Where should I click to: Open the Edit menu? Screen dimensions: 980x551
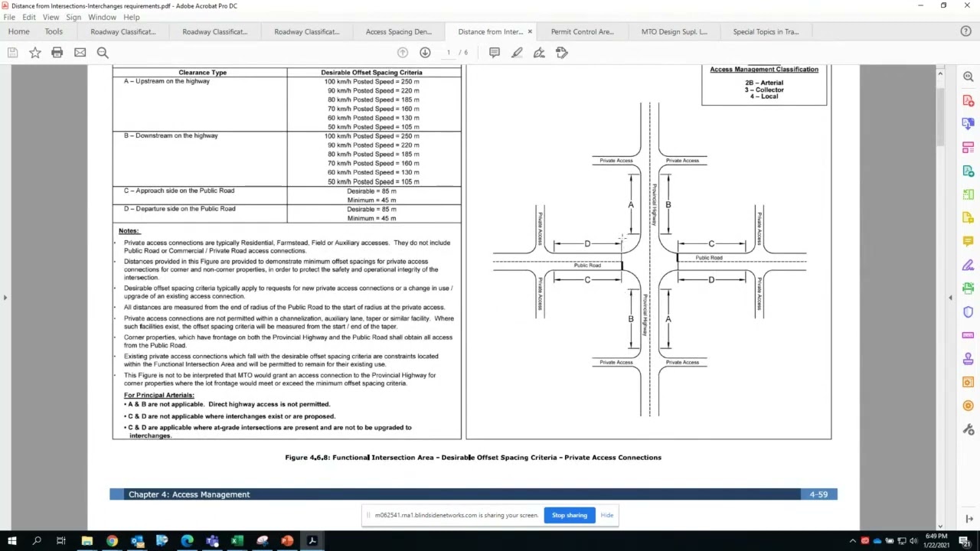click(x=28, y=17)
